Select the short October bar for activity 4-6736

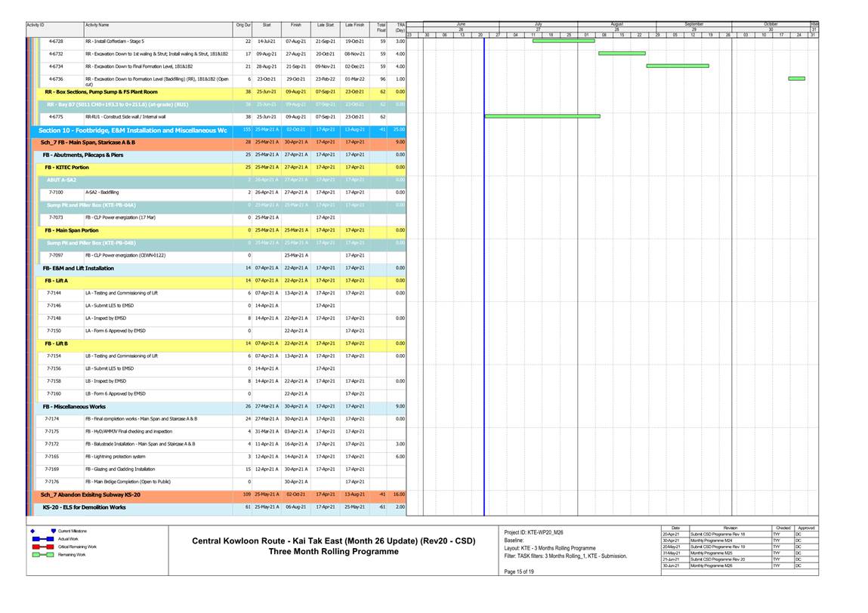point(796,79)
